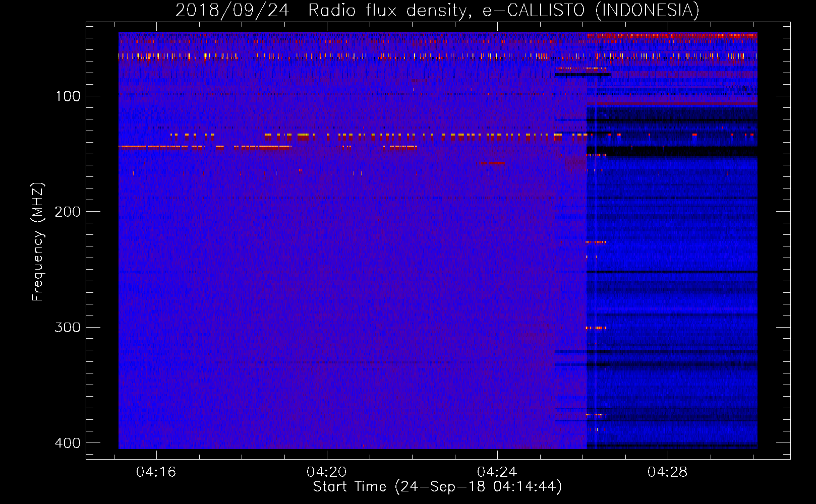Click the 400 frequency tick label
This screenshot has height=504, width=816.
click(x=68, y=443)
